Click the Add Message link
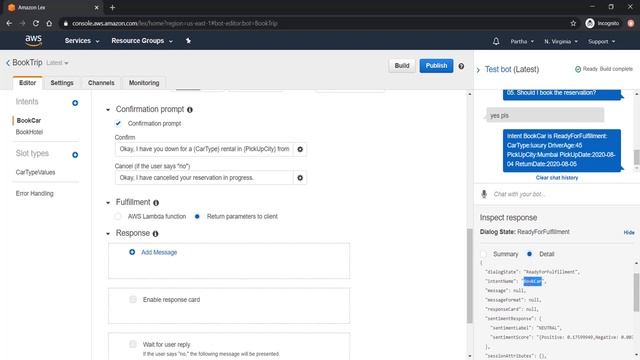The width and height of the screenshot is (640, 360). pyautogui.click(x=159, y=253)
